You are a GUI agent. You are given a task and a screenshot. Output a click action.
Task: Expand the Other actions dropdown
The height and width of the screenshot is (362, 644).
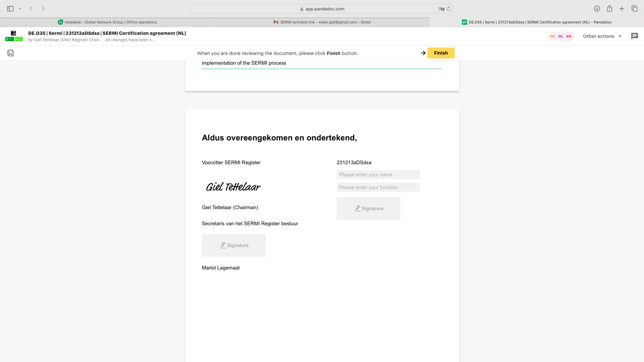602,36
